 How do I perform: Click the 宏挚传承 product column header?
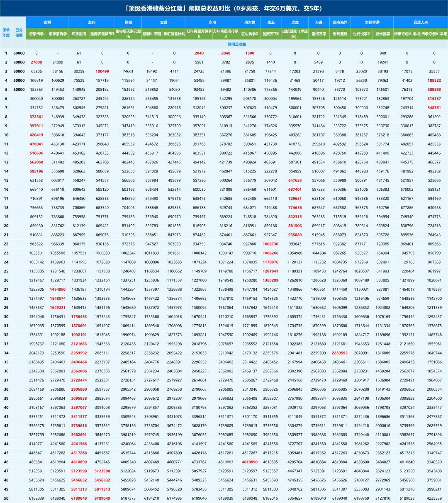(x=36, y=34)
